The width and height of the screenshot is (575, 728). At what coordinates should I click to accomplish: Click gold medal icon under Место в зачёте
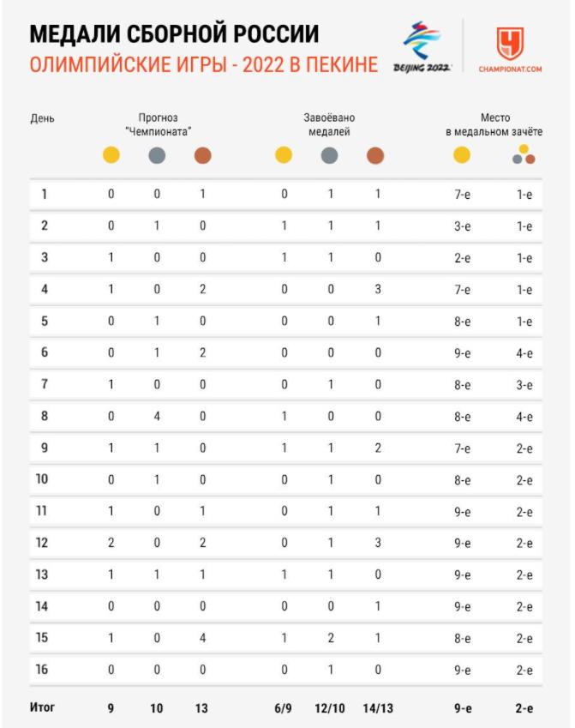pyautogui.click(x=462, y=155)
